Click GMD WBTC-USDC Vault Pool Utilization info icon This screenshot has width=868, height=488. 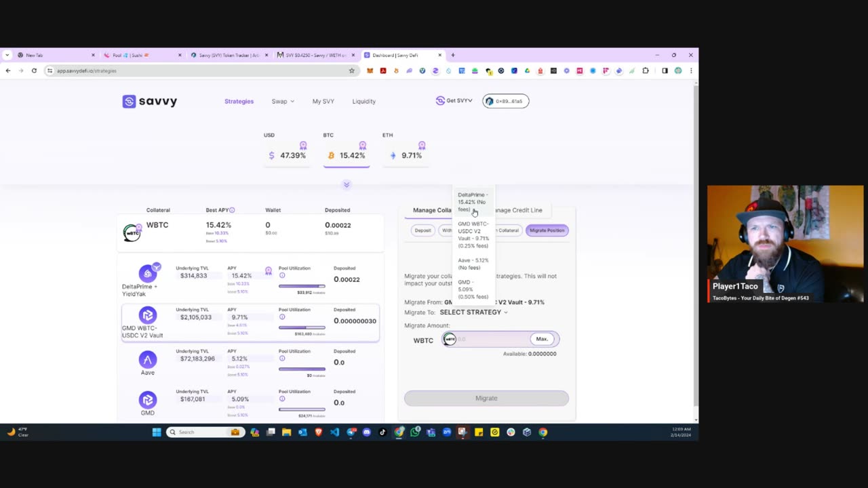282,317
